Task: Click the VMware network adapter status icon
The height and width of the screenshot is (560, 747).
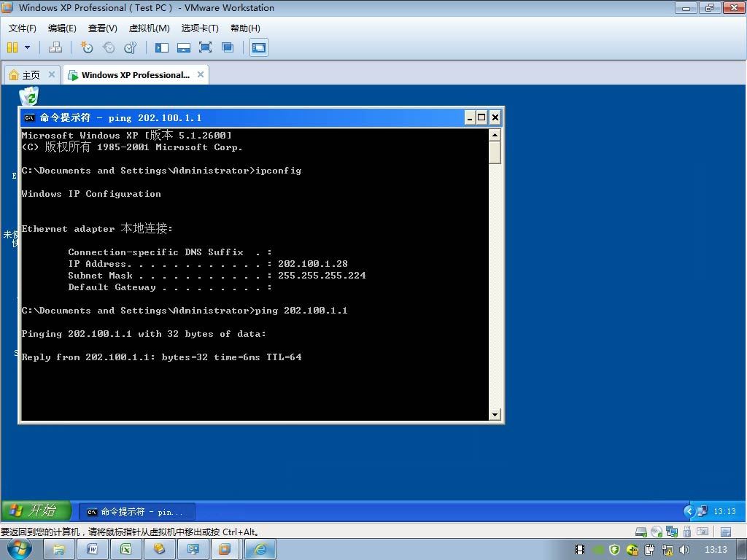Action: point(672,532)
